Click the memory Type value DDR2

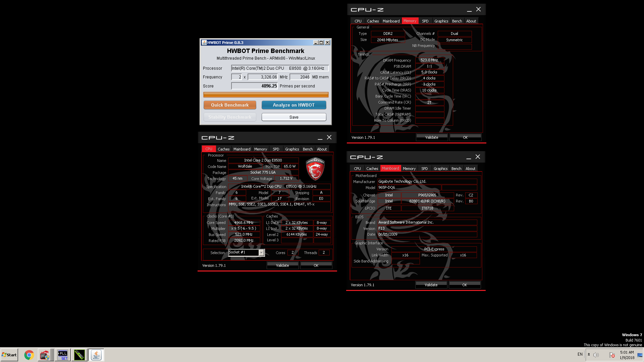point(388,34)
